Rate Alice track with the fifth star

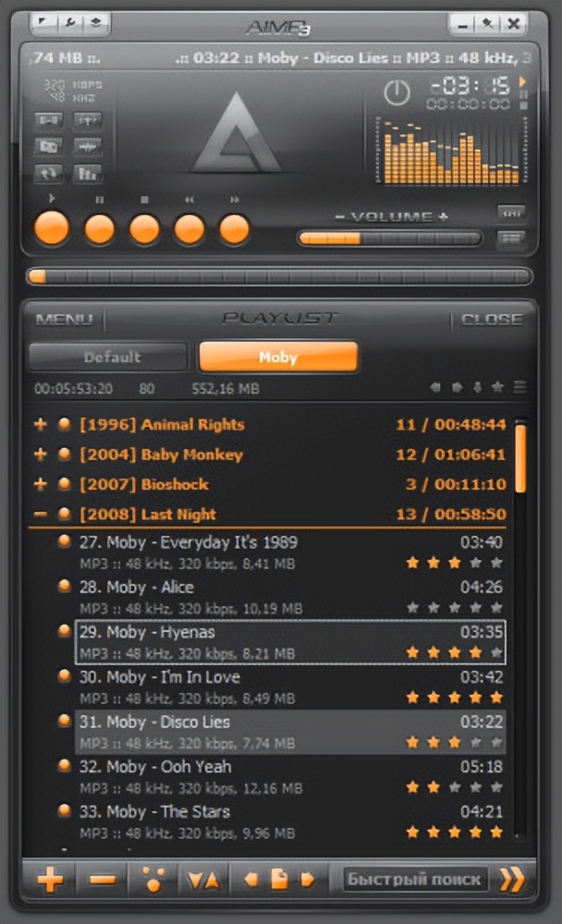coord(496,608)
